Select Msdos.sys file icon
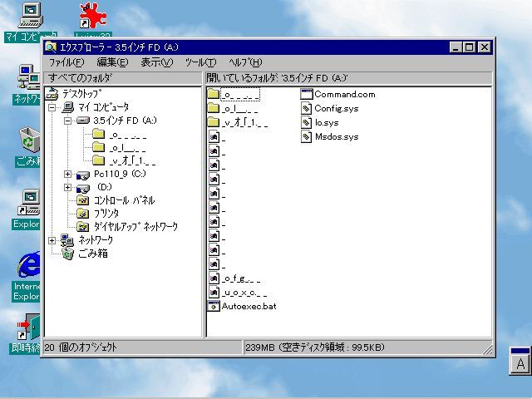The image size is (532, 399). point(306,136)
